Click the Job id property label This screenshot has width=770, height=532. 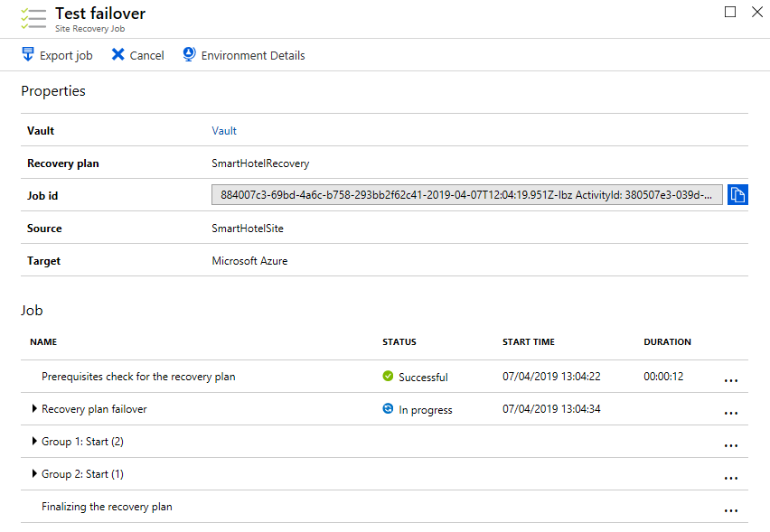click(x=42, y=196)
